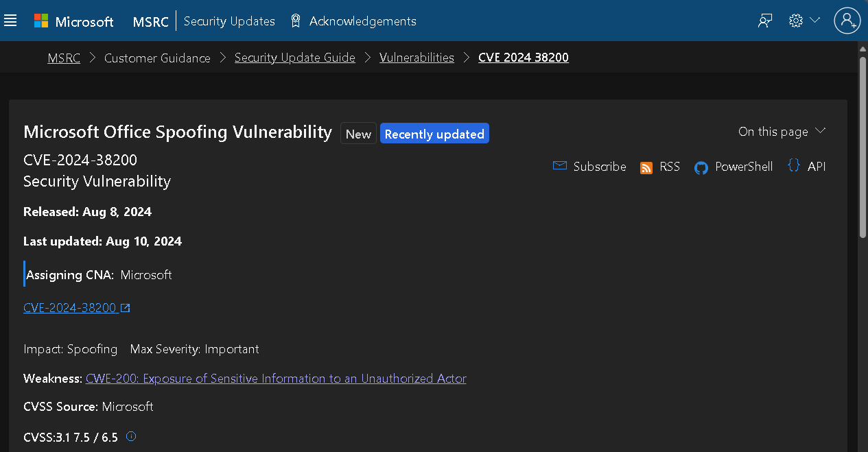
Task: Select CVE 2024 38200 breadcrumb
Action: point(524,58)
